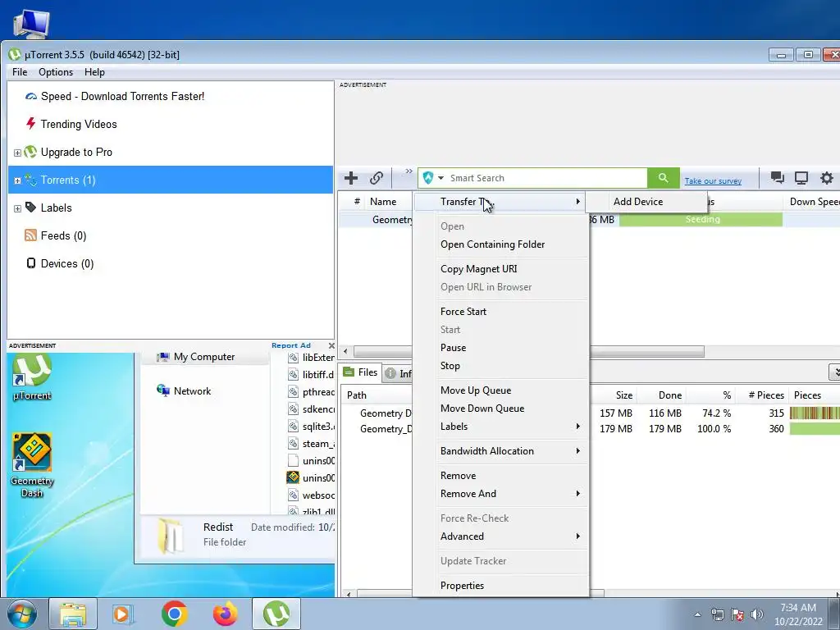The height and width of the screenshot is (630, 840).
Task: Open the Smart Search provider dropdown arrow
Action: coord(441,178)
